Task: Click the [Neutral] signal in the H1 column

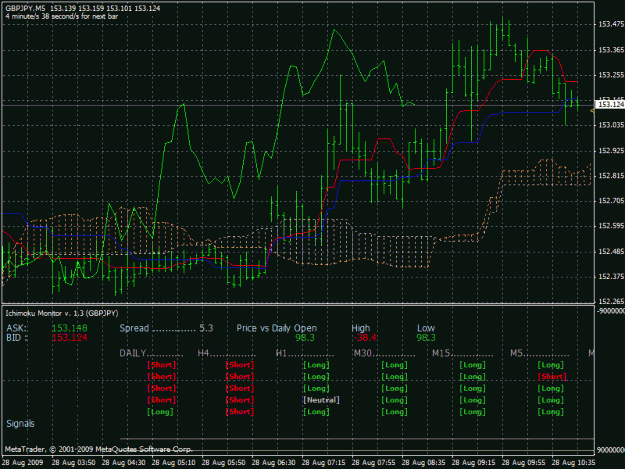Action: (x=321, y=400)
